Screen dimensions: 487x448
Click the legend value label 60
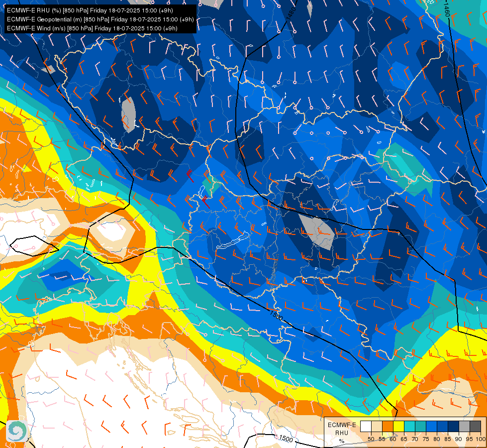pos(393,439)
